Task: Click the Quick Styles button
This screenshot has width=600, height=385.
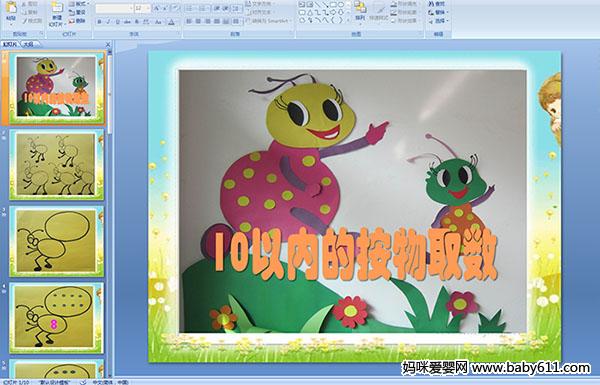Action: pyautogui.click(x=379, y=11)
